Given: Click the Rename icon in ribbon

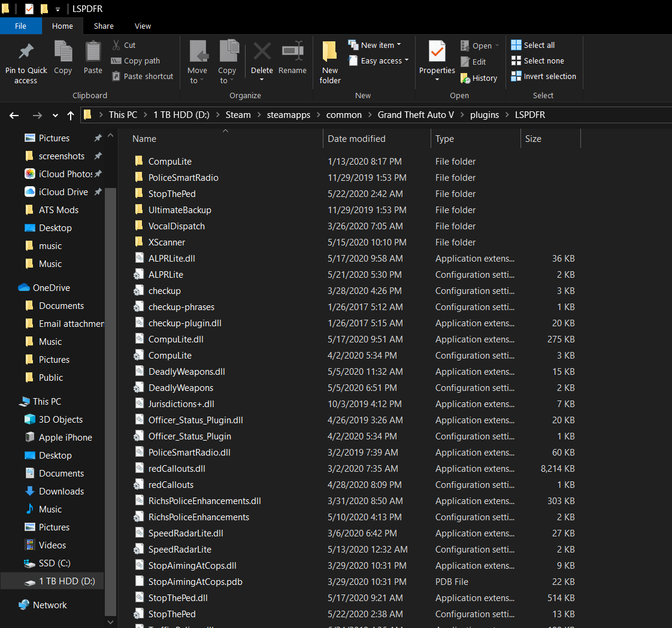Looking at the screenshot, I should (x=292, y=51).
